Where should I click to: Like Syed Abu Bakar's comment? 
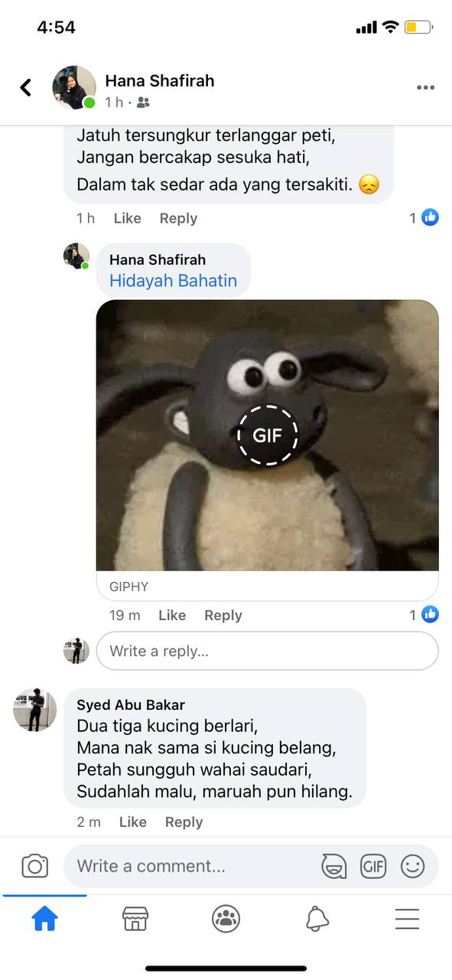click(x=132, y=822)
